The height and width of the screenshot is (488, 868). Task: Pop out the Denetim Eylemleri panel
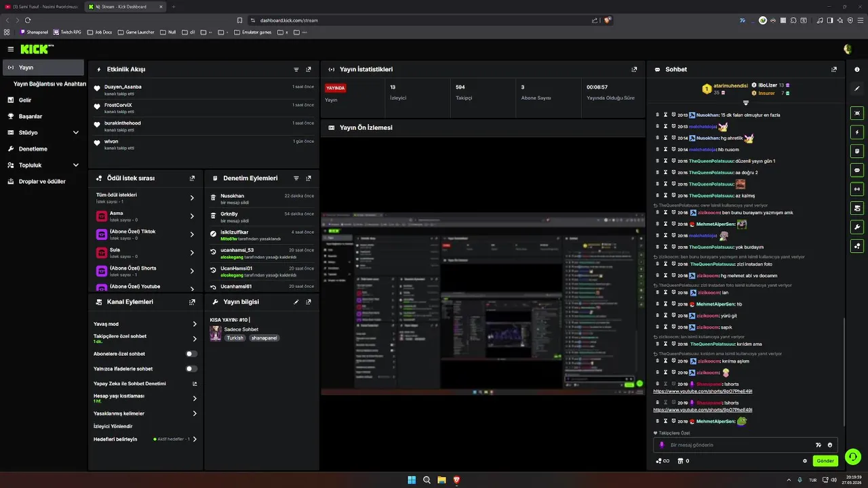click(x=309, y=178)
